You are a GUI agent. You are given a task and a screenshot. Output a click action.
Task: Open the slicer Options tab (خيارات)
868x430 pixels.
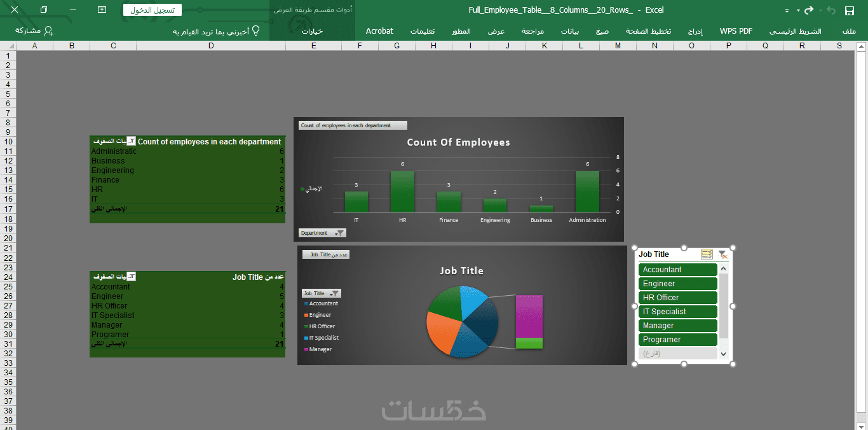pyautogui.click(x=312, y=31)
